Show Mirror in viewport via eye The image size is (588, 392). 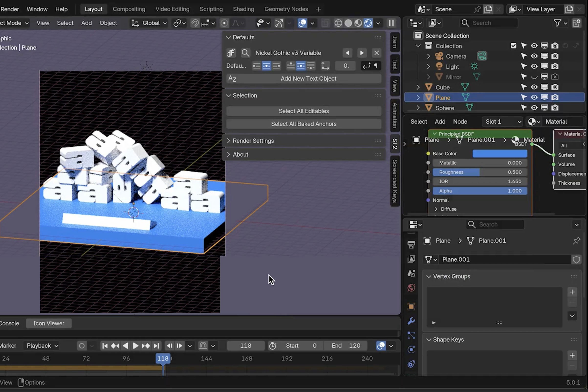[x=534, y=77]
